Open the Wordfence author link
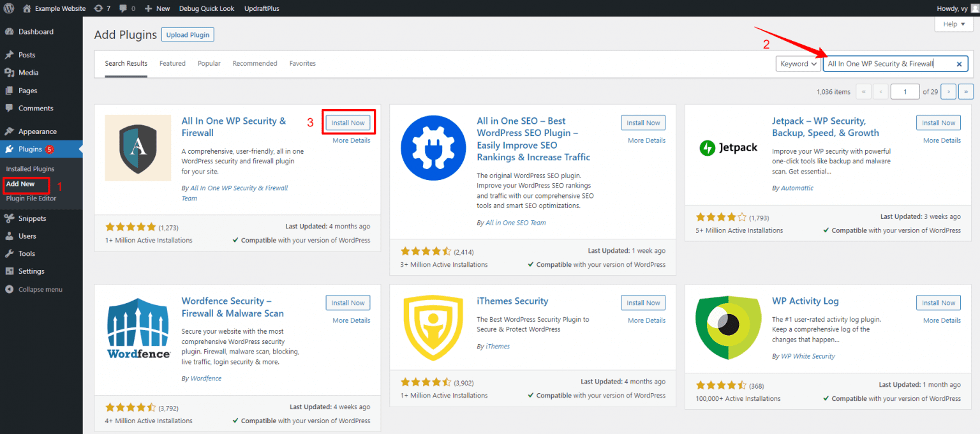Screen dimensions: 980x434 pyautogui.click(x=206, y=378)
